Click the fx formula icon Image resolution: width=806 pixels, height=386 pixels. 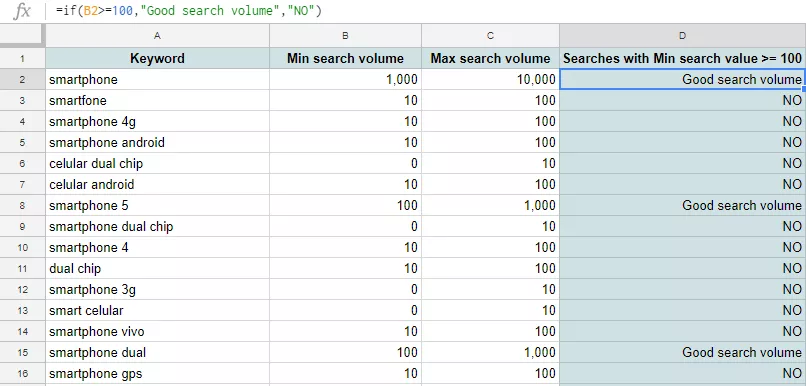[x=22, y=11]
